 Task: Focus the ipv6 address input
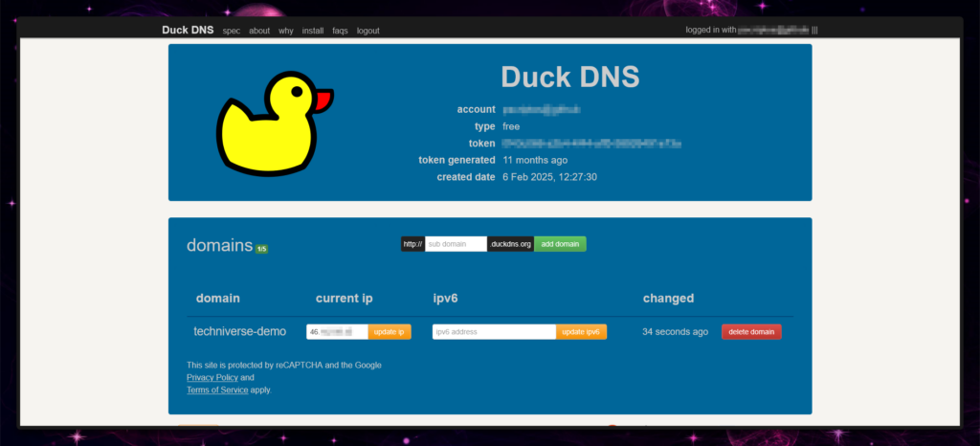494,332
